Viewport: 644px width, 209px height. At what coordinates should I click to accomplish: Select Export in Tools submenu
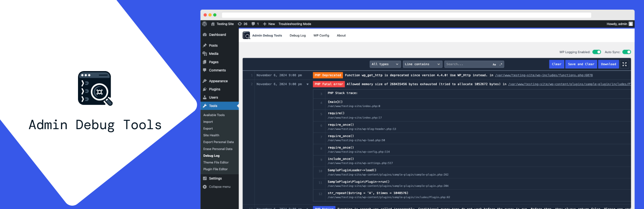click(x=208, y=128)
